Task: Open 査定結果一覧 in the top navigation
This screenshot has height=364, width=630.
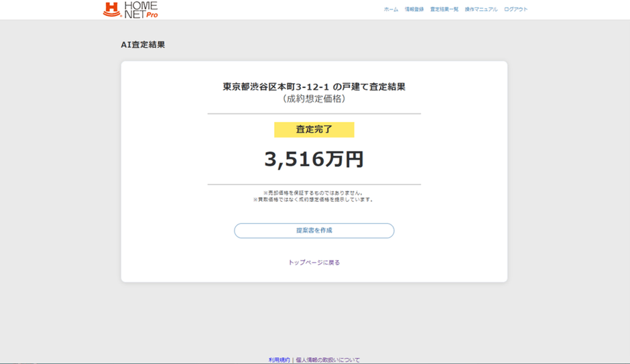Action: pos(444,9)
